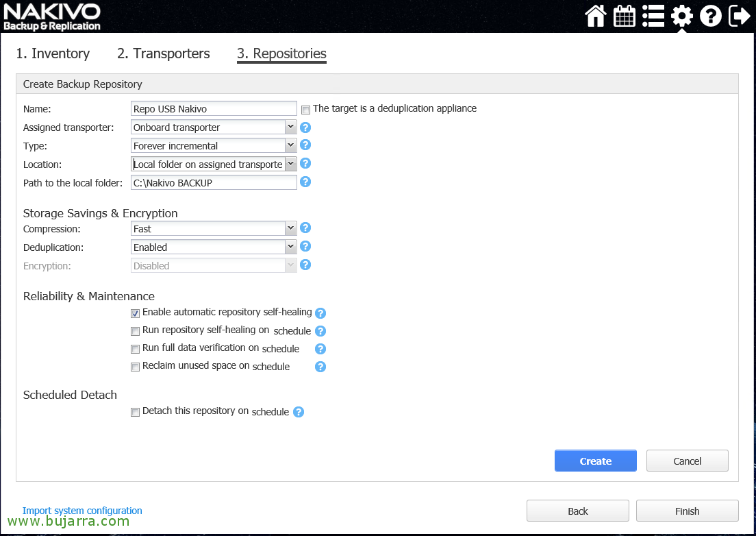Show help for Encryption setting
Viewport: 756px width, 536px height.
[x=305, y=265]
